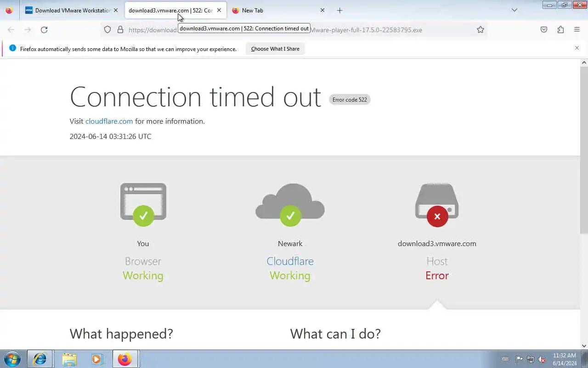
Task: Click the muted volume tray icon
Action: click(542, 359)
